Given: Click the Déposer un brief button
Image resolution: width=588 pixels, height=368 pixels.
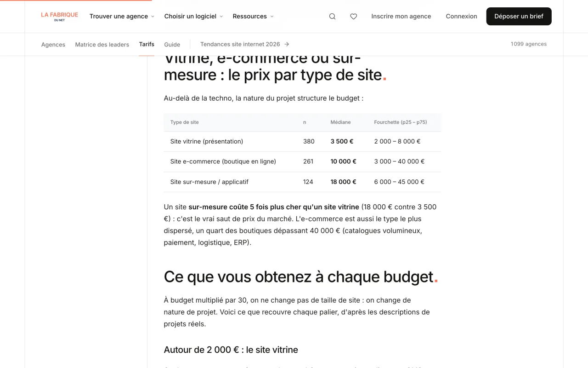Looking at the screenshot, I should (519, 17).
